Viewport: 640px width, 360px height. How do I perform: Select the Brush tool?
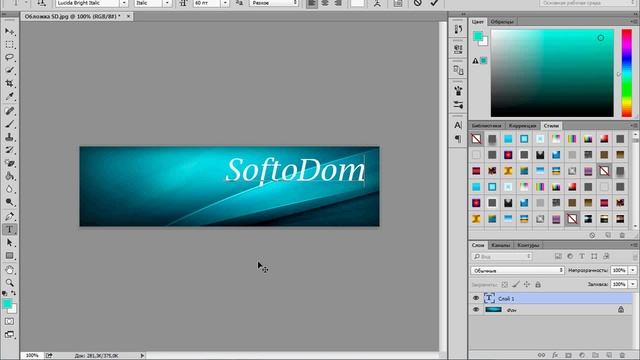tap(9, 124)
